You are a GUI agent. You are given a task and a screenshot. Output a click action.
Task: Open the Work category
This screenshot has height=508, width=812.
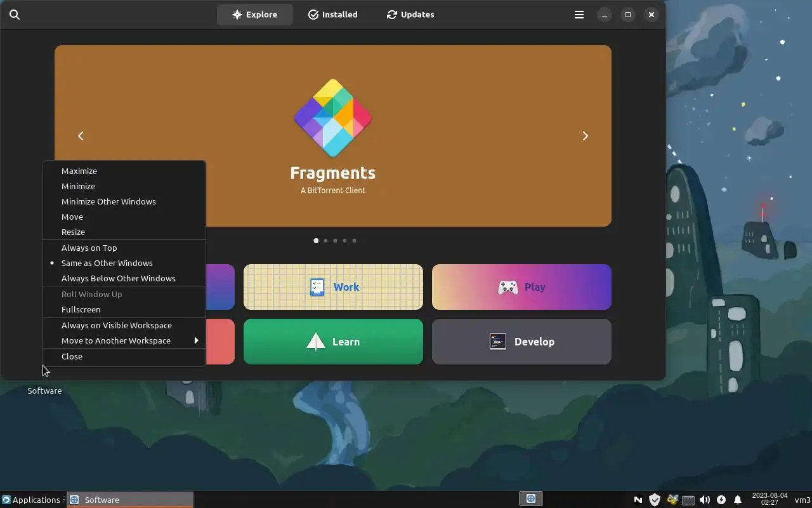[333, 287]
